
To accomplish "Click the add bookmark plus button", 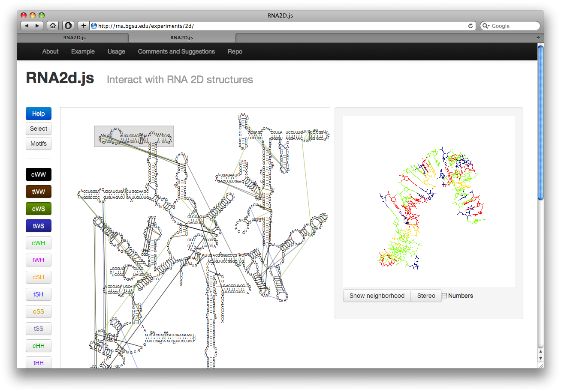I will click(x=84, y=26).
